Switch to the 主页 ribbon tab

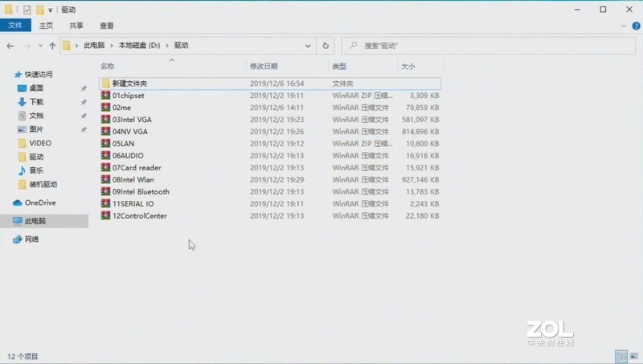[x=46, y=26]
